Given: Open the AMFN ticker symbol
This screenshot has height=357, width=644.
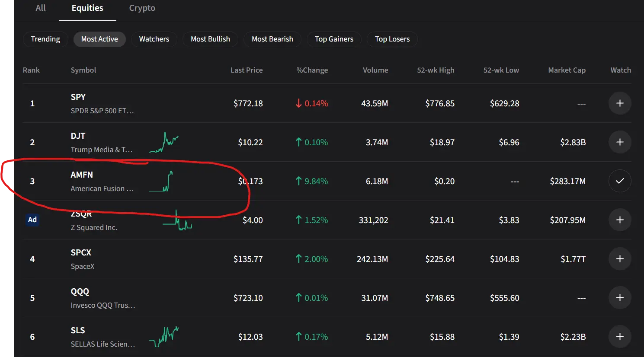Looking at the screenshot, I should (x=82, y=175).
